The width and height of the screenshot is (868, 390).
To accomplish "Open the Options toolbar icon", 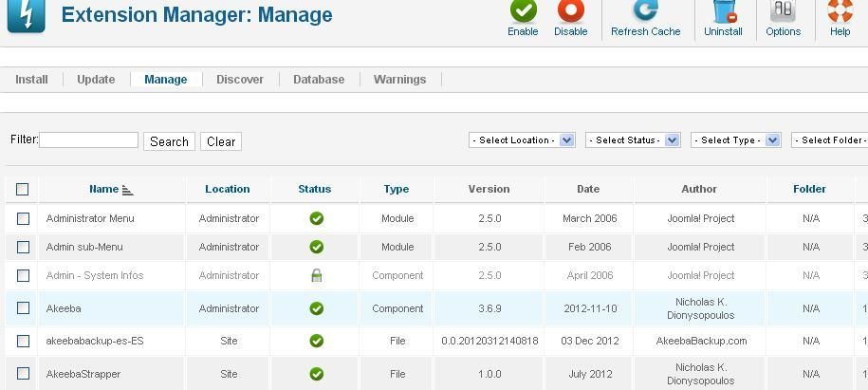I will coord(783,10).
